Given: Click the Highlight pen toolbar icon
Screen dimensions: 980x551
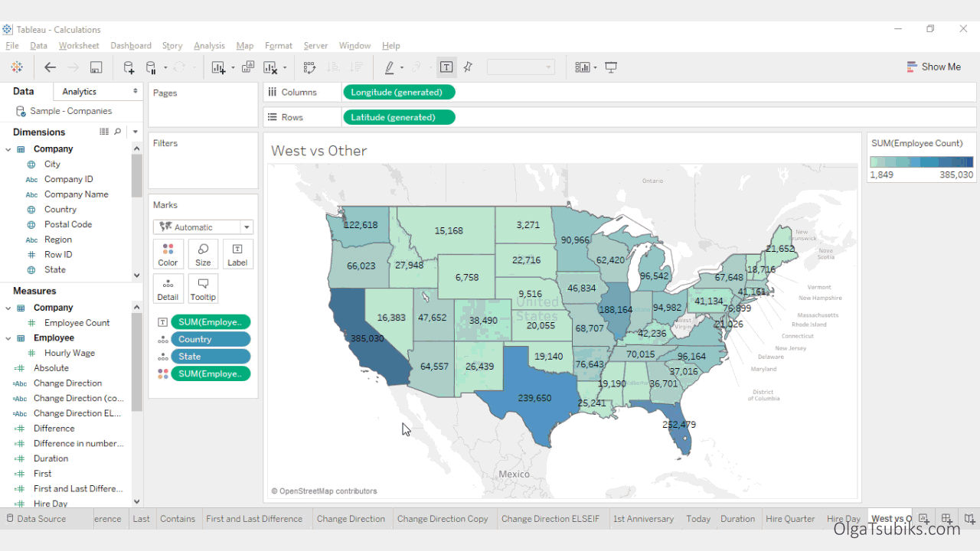Looking at the screenshot, I should point(390,67).
